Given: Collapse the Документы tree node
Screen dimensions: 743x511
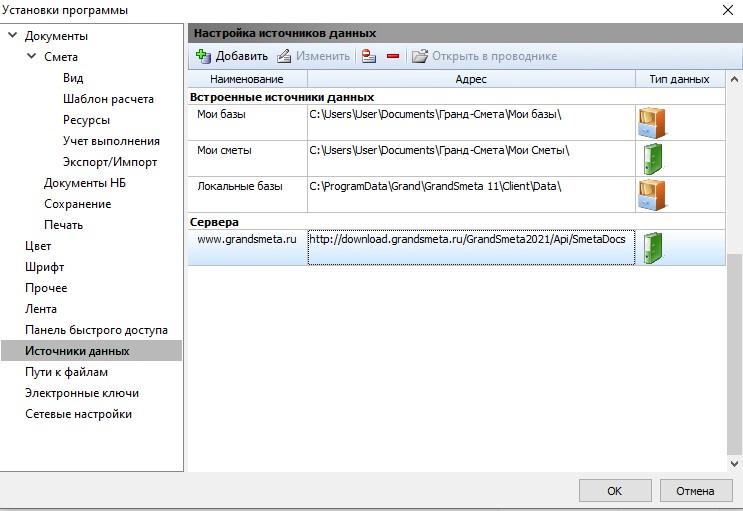Looking at the screenshot, I should (13, 36).
